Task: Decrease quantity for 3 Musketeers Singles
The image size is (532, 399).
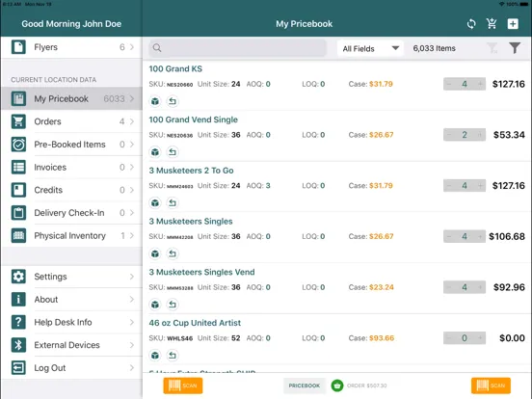Action: point(449,236)
